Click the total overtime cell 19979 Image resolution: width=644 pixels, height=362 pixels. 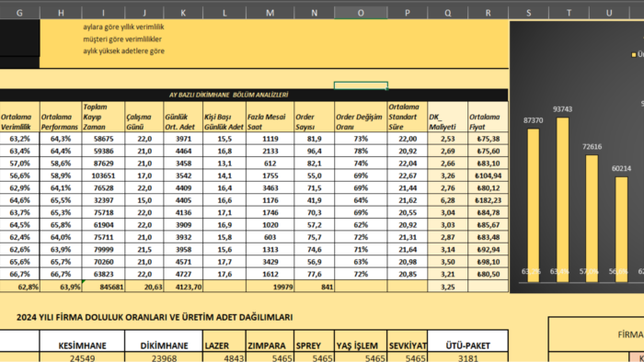coord(270,287)
